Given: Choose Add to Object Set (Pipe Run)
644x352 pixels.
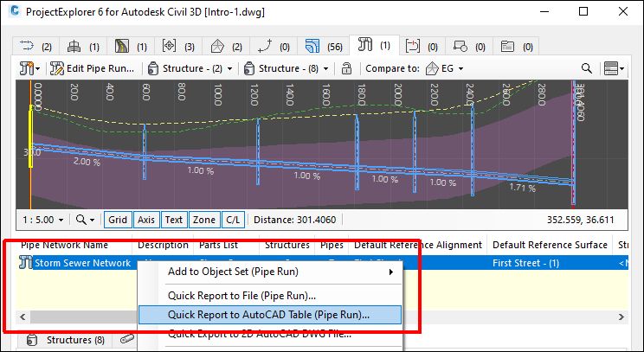Looking at the screenshot, I should pos(270,272).
